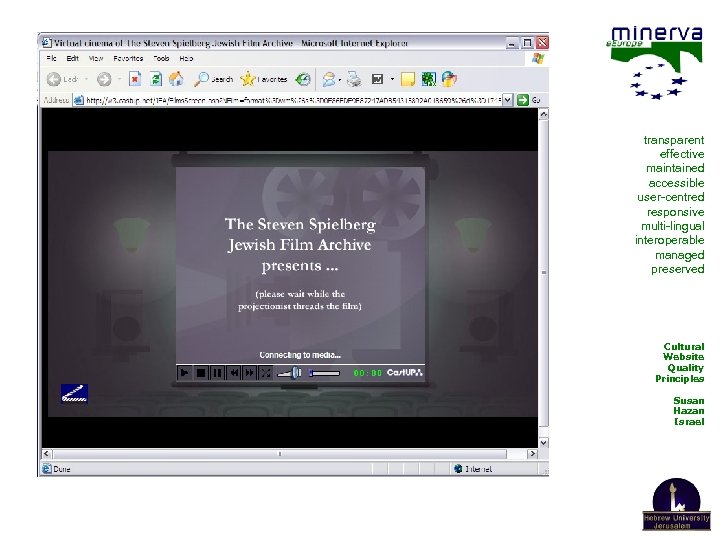Open the View menu
The width and height of the screenshot is (720, 540).
96,58
